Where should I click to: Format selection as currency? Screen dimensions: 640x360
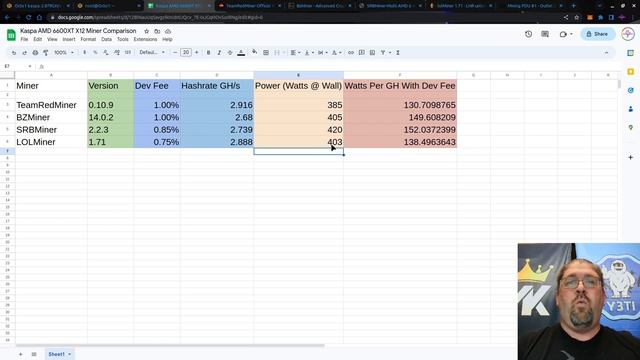84,53
